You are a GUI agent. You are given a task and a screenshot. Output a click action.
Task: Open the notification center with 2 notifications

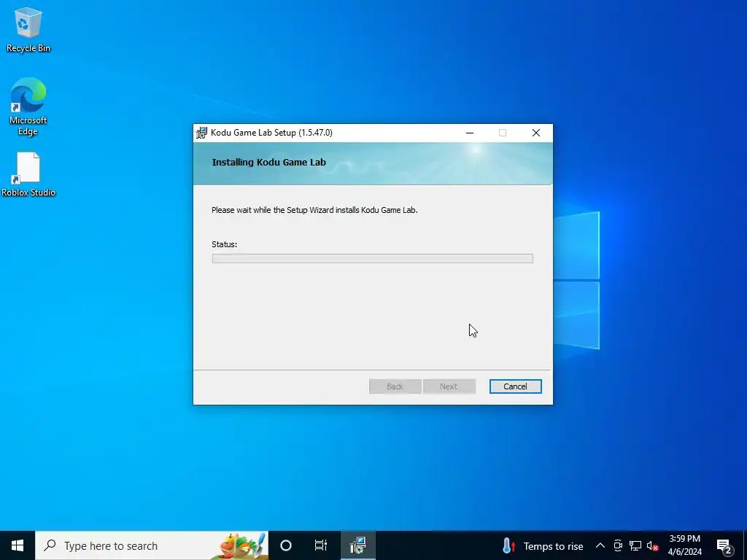724,545
